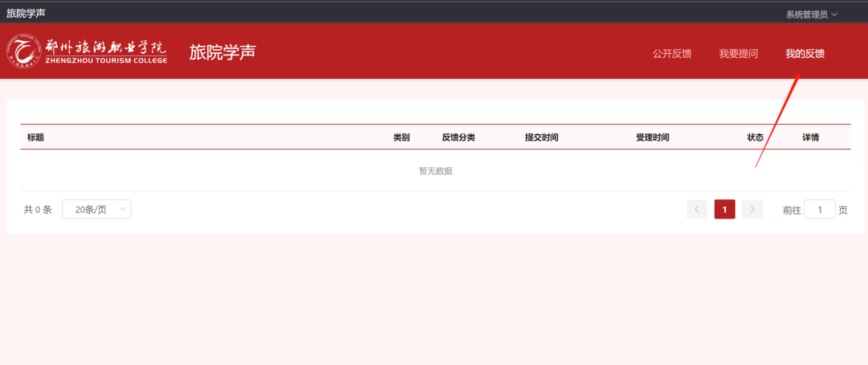The image size is (868, 365).
Task: Select the 我的反馈 navigation tab
Action: click(x=805, y=54)
